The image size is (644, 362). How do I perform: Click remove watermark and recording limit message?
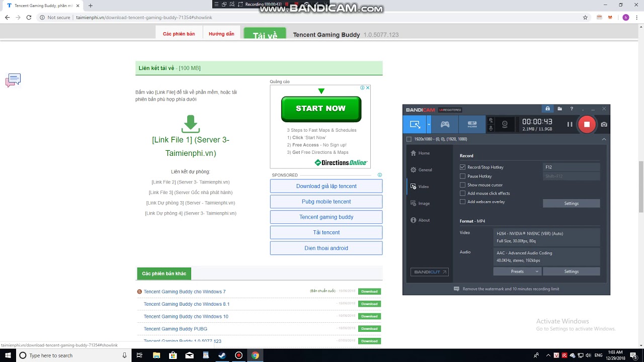tap(507, 289)
